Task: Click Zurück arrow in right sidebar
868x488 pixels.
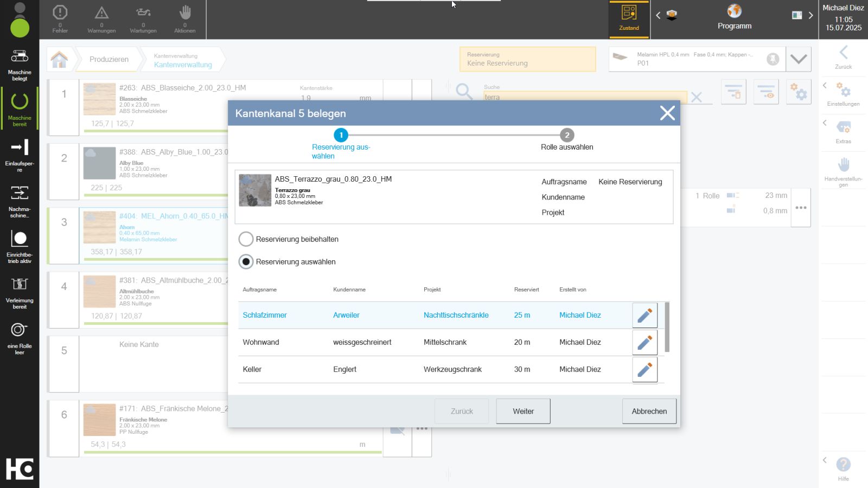Action: [843, 57]
